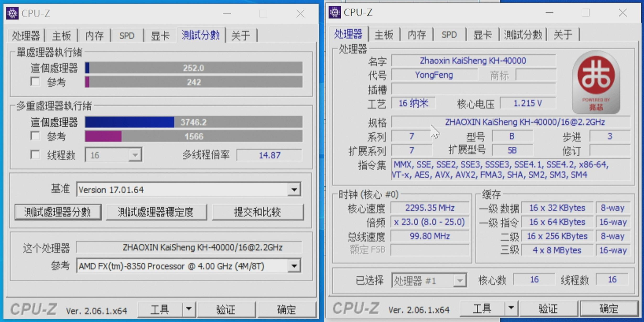Switch to the SPD tab in the right window
This screenshot has width=644, height=322.
click(x=449, y=34)
